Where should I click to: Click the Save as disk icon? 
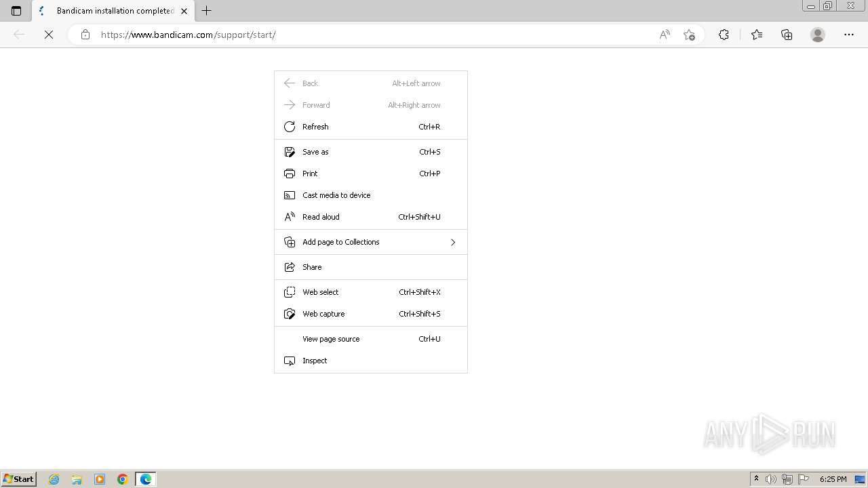click(x=290, y=152)
